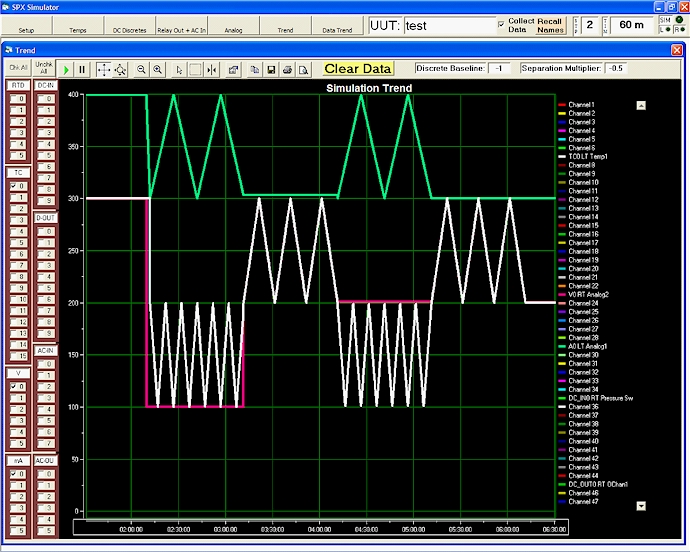Viewport: 690px width, 552px height.
Task: Select Channel 1 legend entry
Action: click(576, 105)
